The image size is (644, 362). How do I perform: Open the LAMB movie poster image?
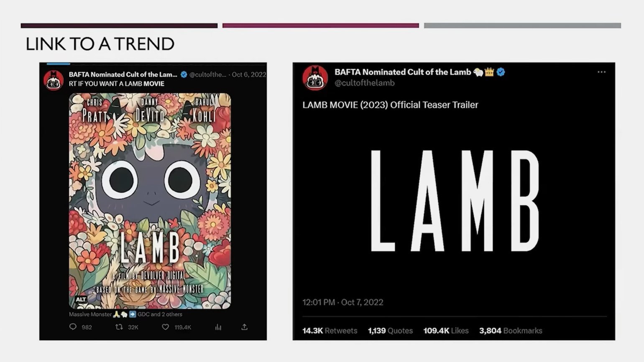(150, 201)
